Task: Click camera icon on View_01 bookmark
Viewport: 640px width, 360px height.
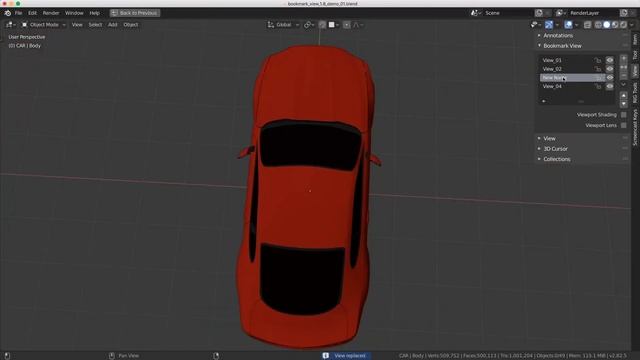Action: click(x=598, y=60)
